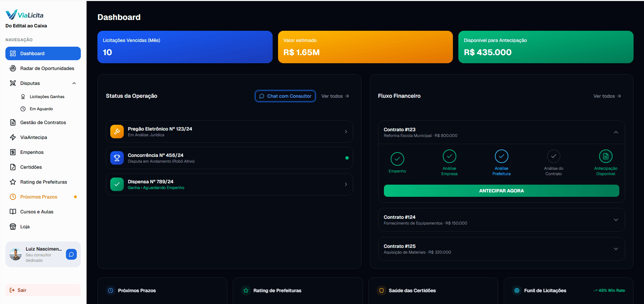The height and width of the screenshot is (304, 644).
Task: Open Empenhos section
Action: 43,152
